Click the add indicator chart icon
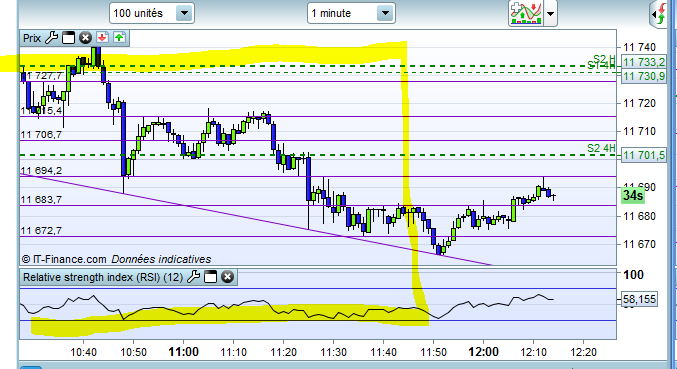Viewport: 677px width, 369px height. [525, 13]
